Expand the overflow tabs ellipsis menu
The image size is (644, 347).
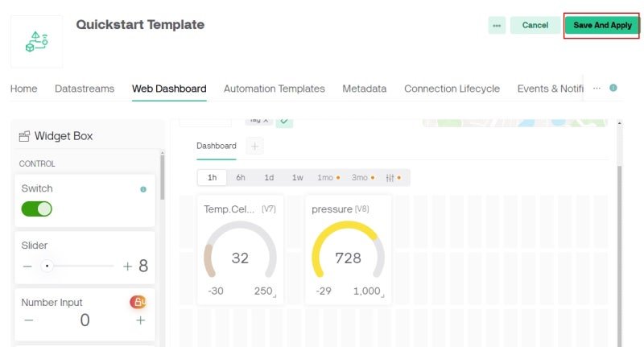tap(597, 89)
